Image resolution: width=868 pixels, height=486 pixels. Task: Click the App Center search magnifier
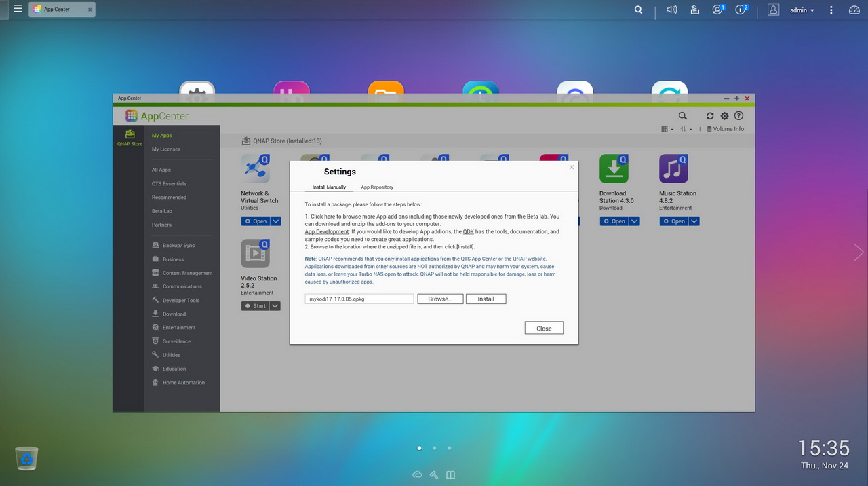click(x=683, y=116)
